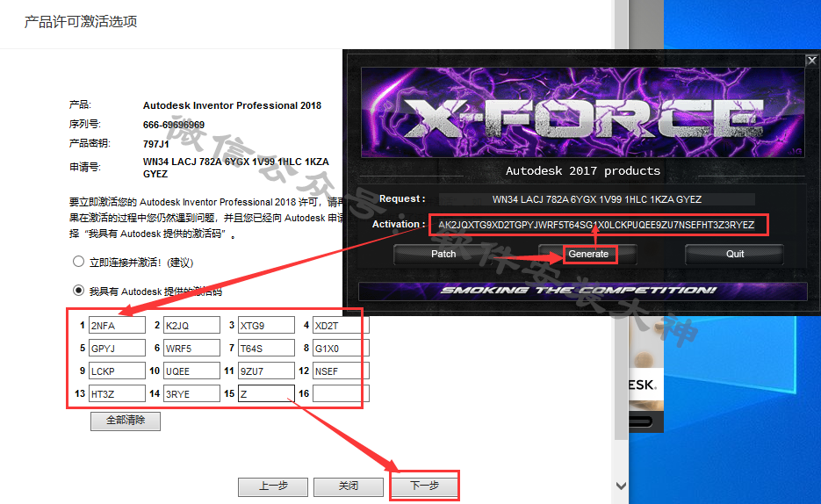
Task: Click activation code field 10 containing UQEE
Action: (x=191, y=371)
